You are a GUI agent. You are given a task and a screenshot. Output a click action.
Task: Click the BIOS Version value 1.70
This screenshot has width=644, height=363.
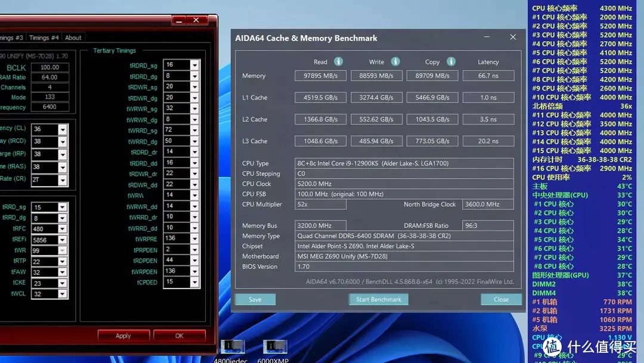tap(404, 266)
